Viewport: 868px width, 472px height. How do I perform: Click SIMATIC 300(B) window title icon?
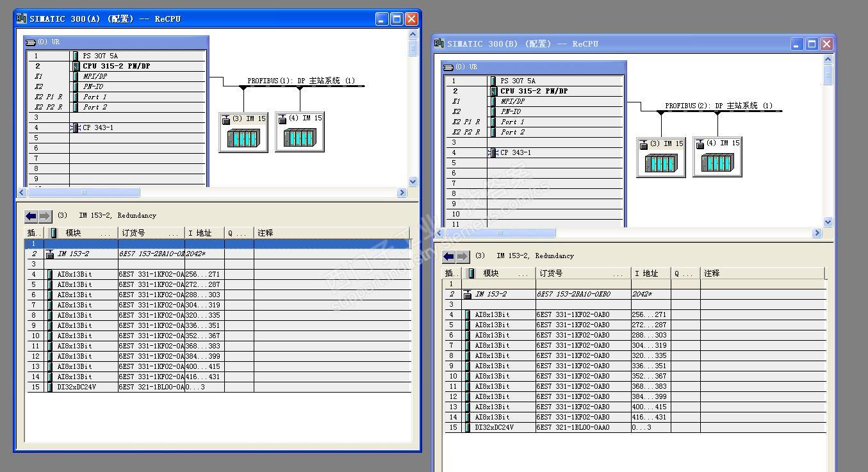439,44
